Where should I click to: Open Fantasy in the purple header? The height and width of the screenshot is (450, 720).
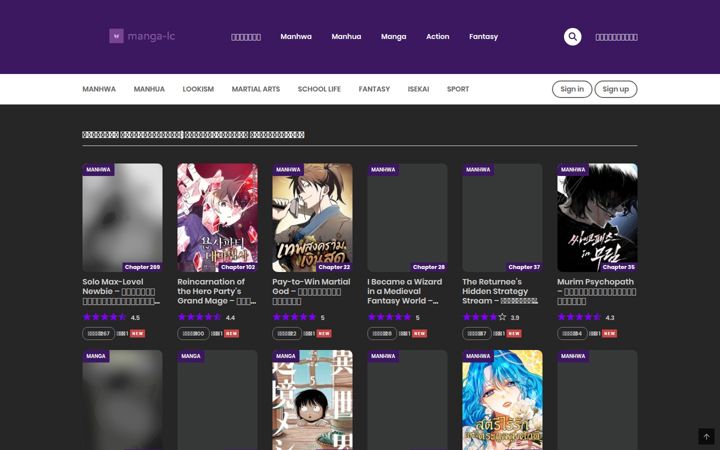484,37
